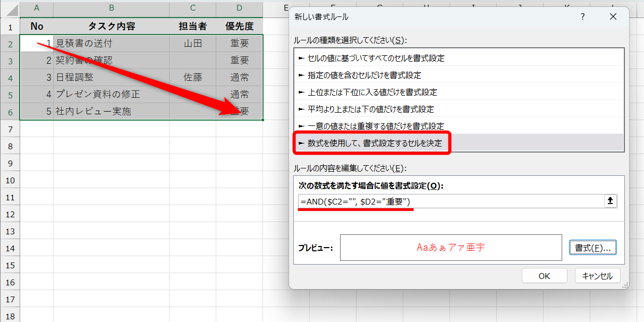The height and width of the screenshot is (322, 644).
Task: Click row header 6 to select the row
Action: pyautogui.click(x=11, y=111)
